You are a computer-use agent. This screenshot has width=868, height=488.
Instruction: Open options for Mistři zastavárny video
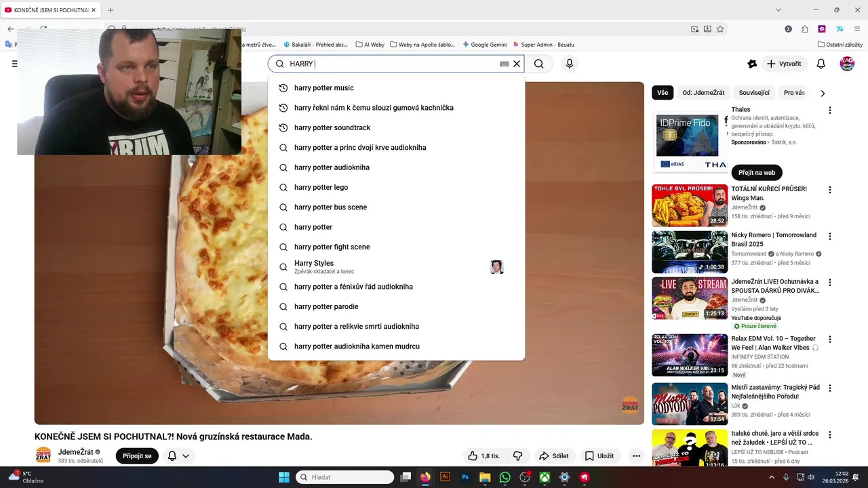(x=829, y=389)
